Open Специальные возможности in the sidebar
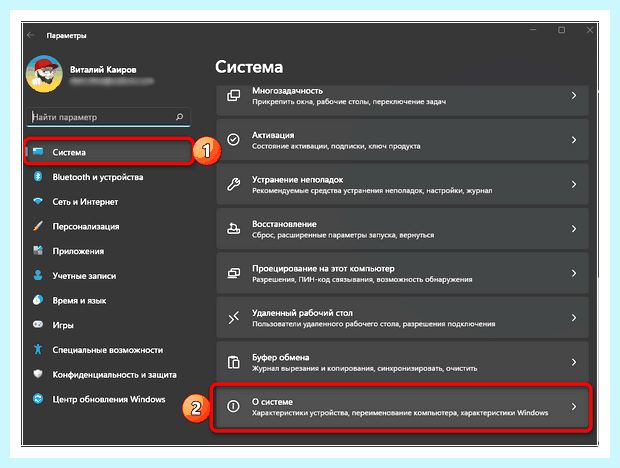 coord(109,350)
